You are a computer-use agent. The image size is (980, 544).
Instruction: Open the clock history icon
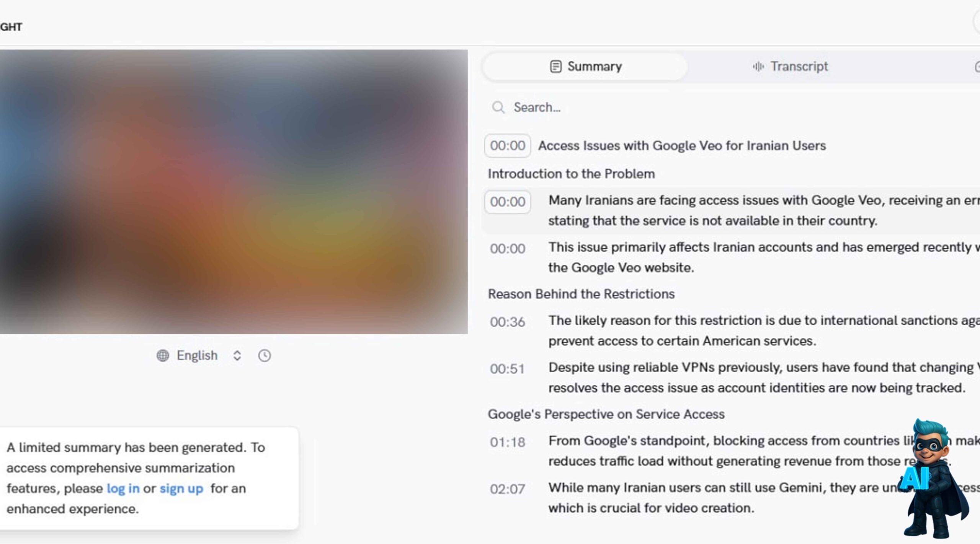pyautogui.click(x=265, y=356)
